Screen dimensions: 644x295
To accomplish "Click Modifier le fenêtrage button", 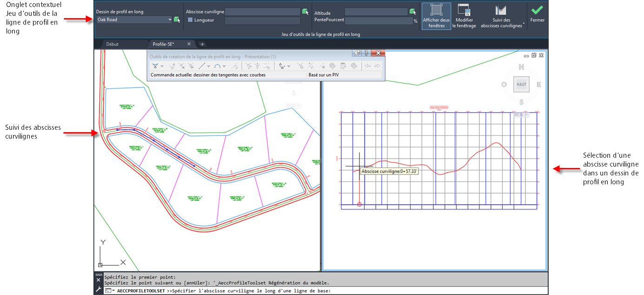I will pos(464,16).
